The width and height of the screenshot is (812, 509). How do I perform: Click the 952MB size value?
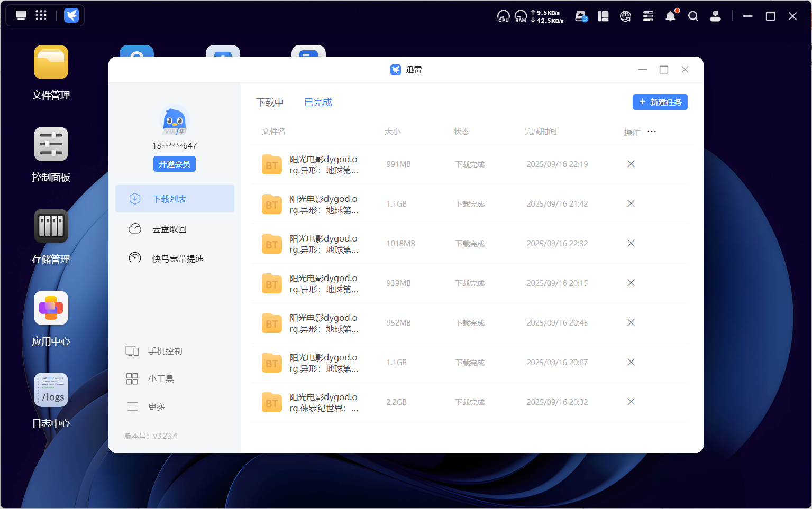pos(398,323)
